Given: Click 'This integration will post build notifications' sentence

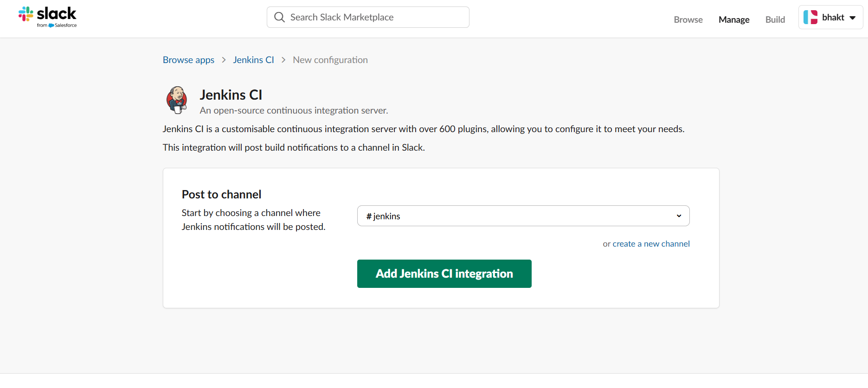Looking at the screenshot, I should pos(294,147).
